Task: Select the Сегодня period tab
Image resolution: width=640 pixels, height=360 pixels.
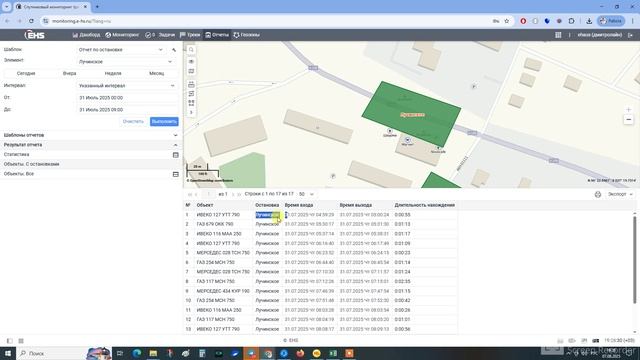Action: tap(26, 73)
